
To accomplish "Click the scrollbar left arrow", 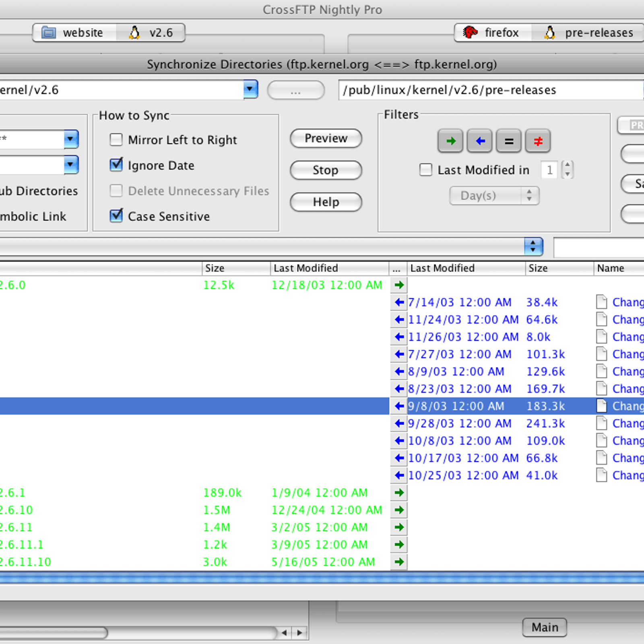I will click(285, 633).
